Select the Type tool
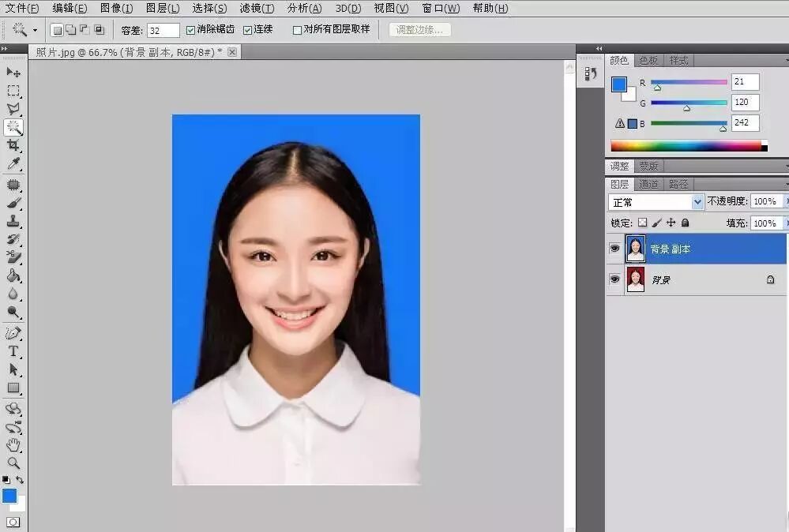Image resolution: width=789 pixels, height=532 pixels. [13, 351]
